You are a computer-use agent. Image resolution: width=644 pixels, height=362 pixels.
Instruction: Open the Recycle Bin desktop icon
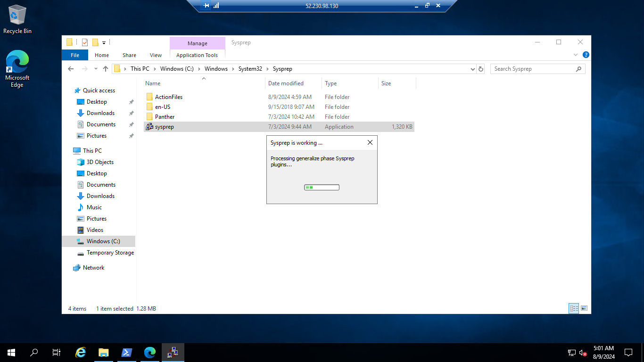click(x=17, y=20)
